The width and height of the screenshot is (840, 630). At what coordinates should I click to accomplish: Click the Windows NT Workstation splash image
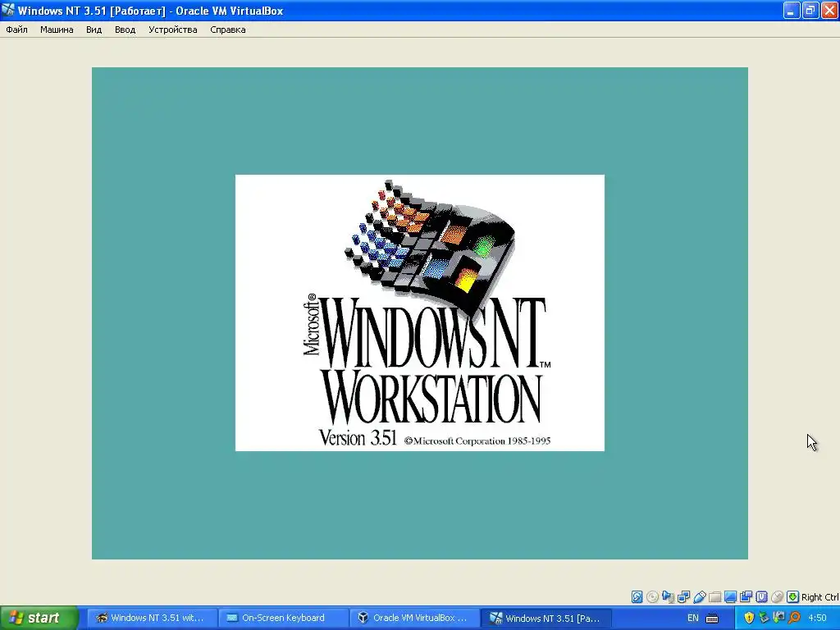[419, 313]
